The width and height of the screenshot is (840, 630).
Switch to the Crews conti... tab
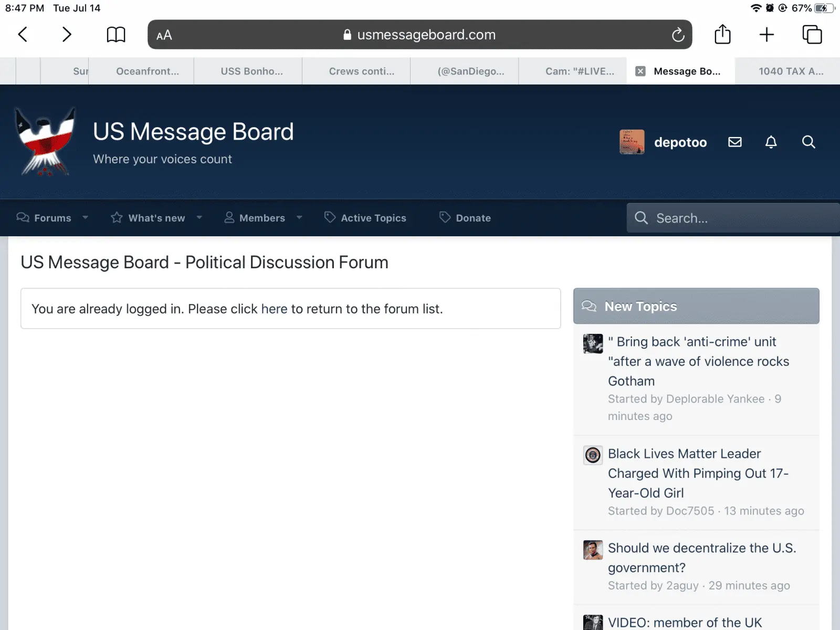(x=357, y=71)
